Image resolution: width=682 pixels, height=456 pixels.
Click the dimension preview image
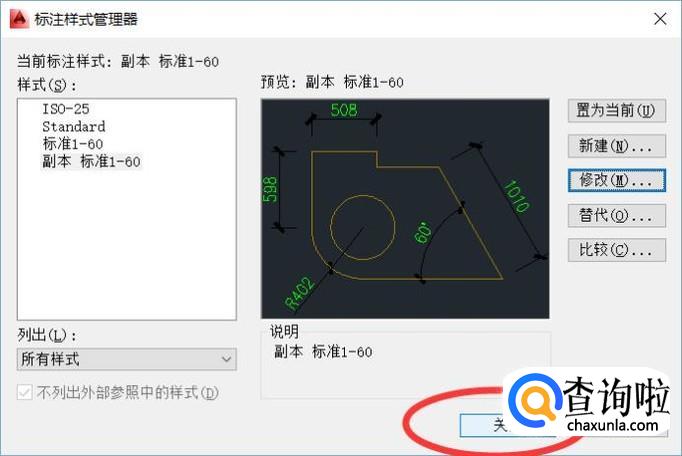pos(405,209)
